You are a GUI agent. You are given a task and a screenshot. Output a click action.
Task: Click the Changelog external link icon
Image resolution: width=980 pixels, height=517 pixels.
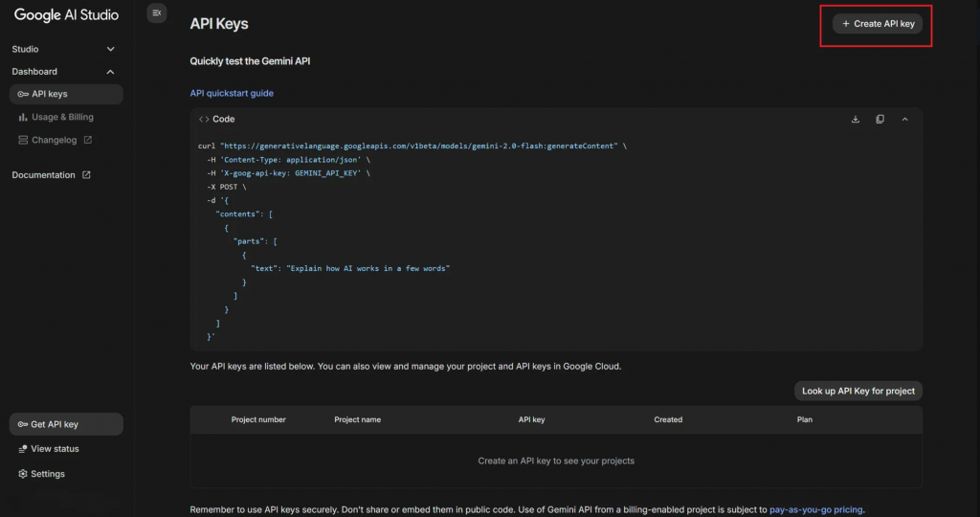coord(87,140)
